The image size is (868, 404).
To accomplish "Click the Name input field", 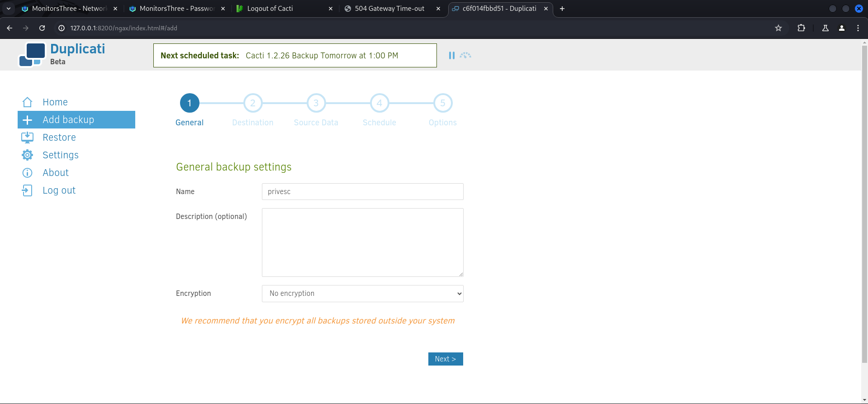I will 362,192.
